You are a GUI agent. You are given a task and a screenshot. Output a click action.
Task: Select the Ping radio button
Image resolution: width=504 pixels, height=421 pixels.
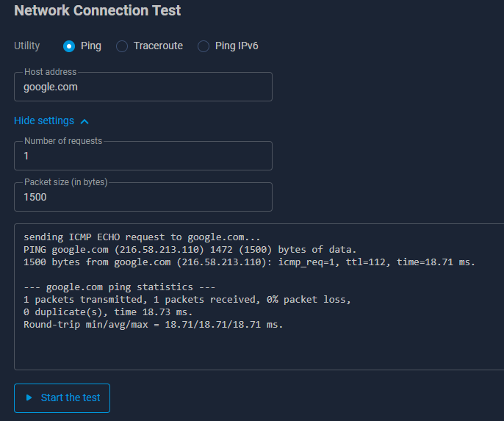(69, 46)
